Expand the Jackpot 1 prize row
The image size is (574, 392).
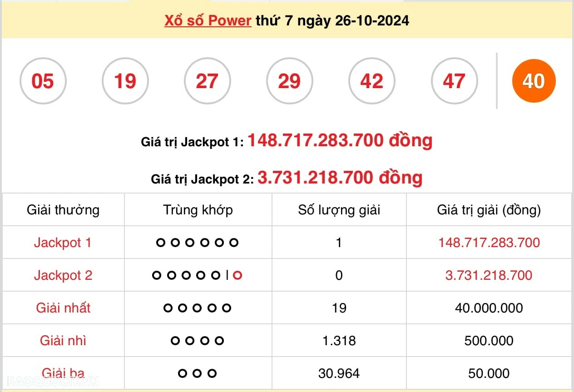(x=63, y=243)
